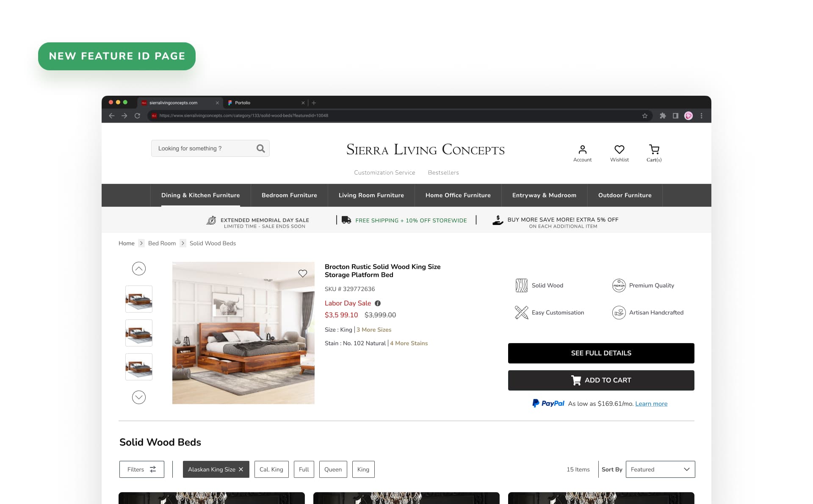Click the Labor Day Sale info icon
The height and width of the screenshot is (504, 813).
378,303
